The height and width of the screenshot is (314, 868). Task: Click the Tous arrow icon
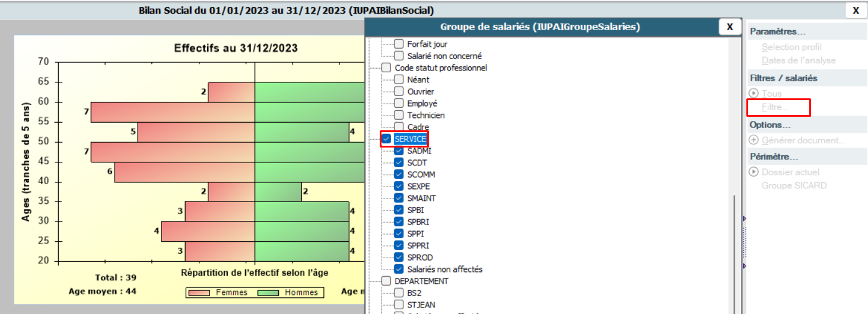pyautogui.click(x=754, y=93)
